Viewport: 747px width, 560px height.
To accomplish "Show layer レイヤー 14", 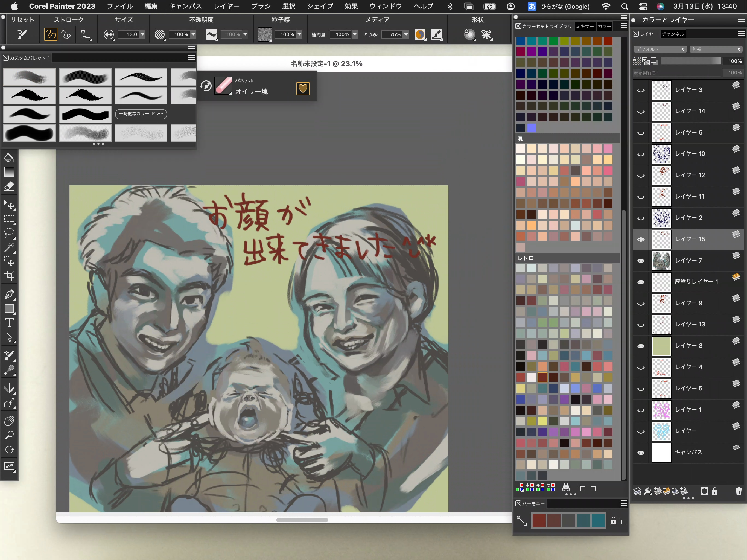I will tap(641, 112).
